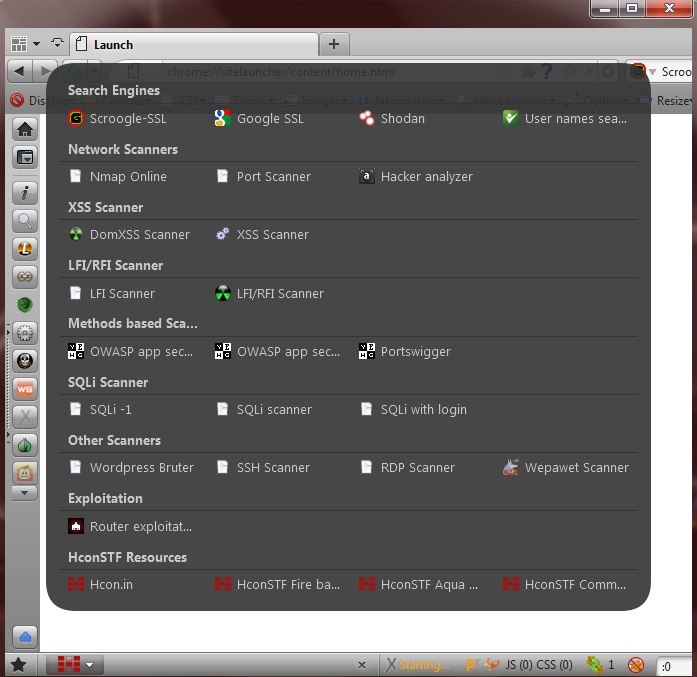The image size is (697, 677).
Task: Click the chain link sidebar icon
Action: (x=25, y=277)
